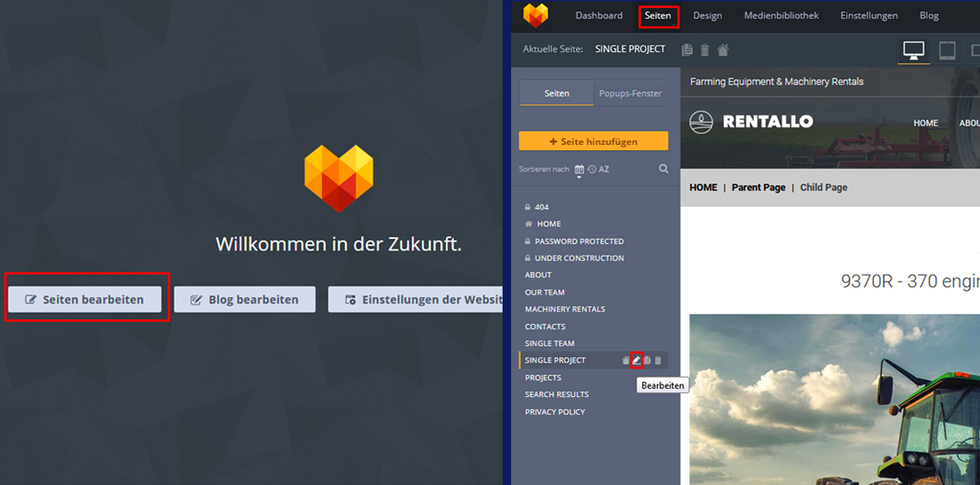Click the MotoCMS heart logo in top bar
980x485 pixels.
(x=535, y=15)
